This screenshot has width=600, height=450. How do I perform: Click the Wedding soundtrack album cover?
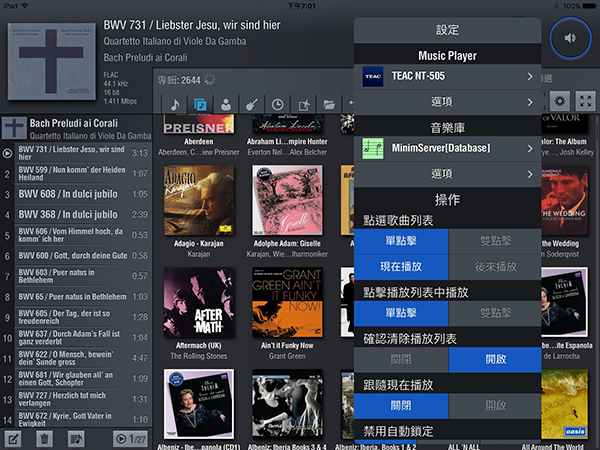[x=564, y=200]
